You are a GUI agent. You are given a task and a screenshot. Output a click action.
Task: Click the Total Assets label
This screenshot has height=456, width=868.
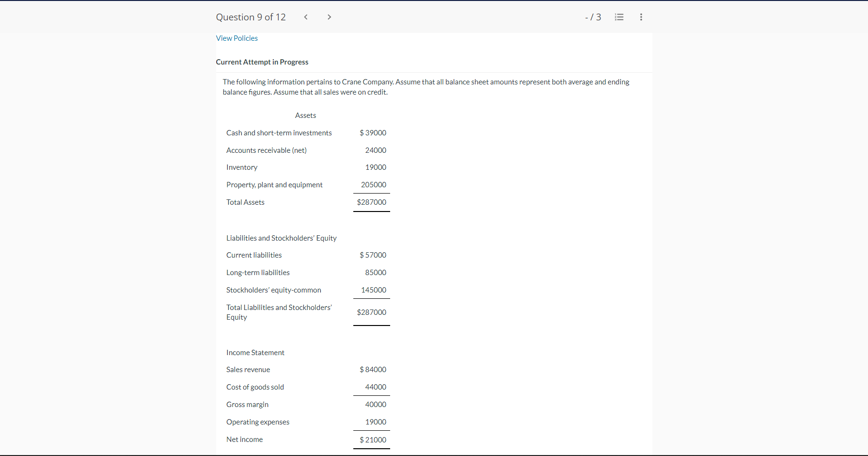click(245, 202)
